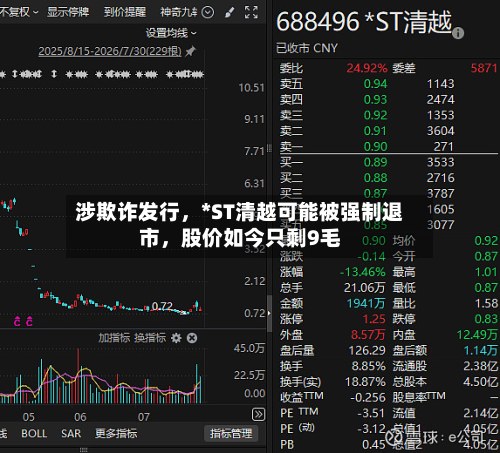
Task: Switch to the SAR indicator tab
Action: pos(71,433)
